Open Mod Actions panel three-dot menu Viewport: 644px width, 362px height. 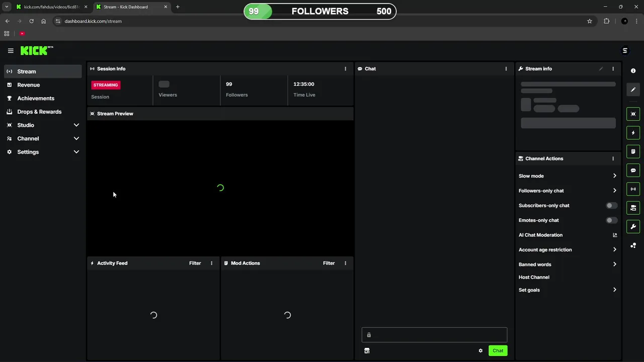[345, 263]
